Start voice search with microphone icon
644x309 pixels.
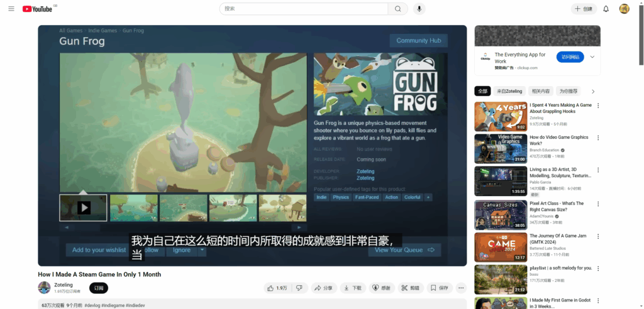pos(419,9)
